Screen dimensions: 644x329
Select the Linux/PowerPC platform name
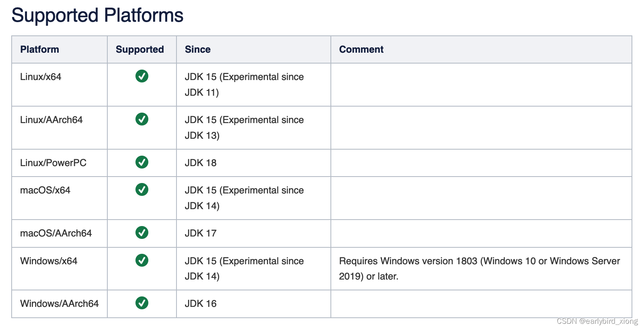(x=53, y=163)
